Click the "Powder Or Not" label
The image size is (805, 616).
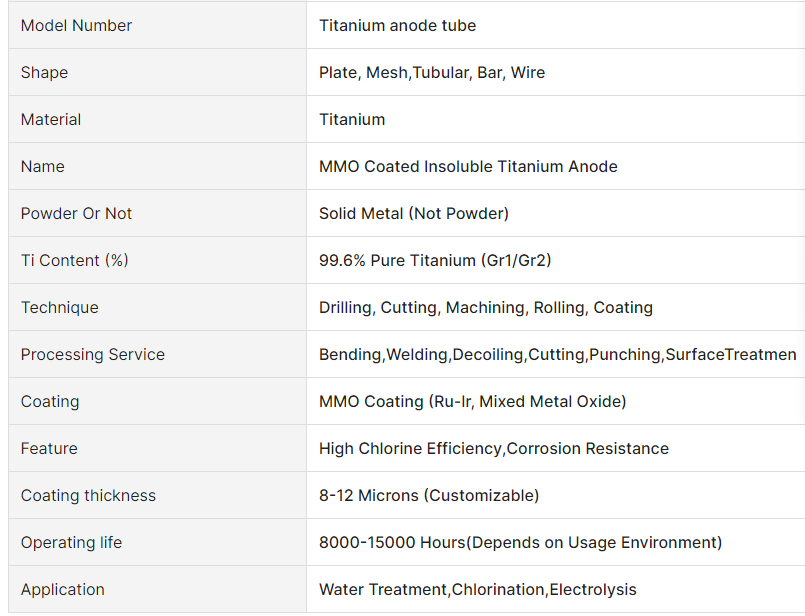[76, 214]
